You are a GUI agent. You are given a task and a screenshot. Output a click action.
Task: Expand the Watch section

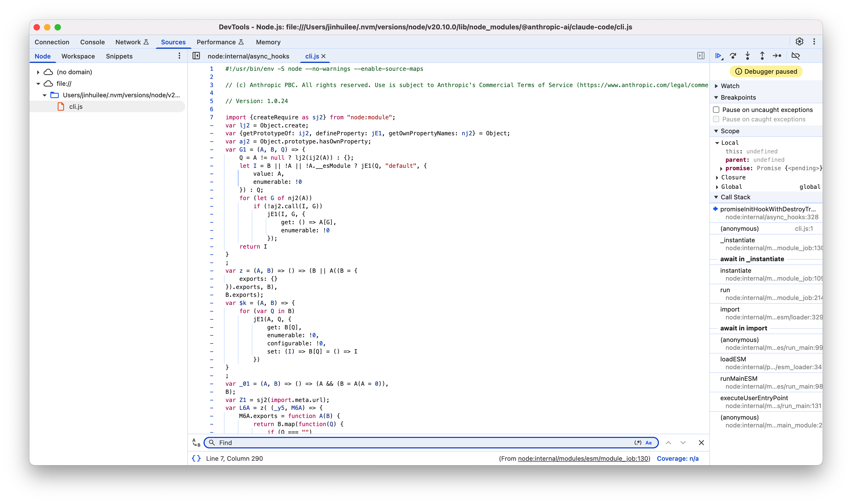coord(717,85)
